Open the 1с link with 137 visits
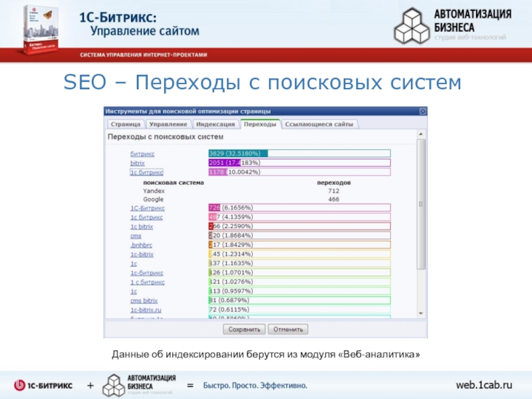This screenshot has width=532, height=399. [x=134, y=263]
